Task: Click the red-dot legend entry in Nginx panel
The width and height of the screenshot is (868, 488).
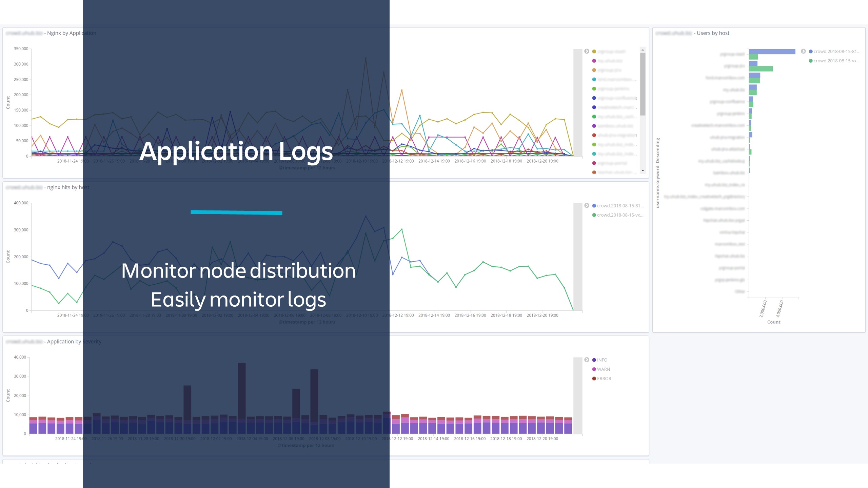Action: (x=614, y=135)
